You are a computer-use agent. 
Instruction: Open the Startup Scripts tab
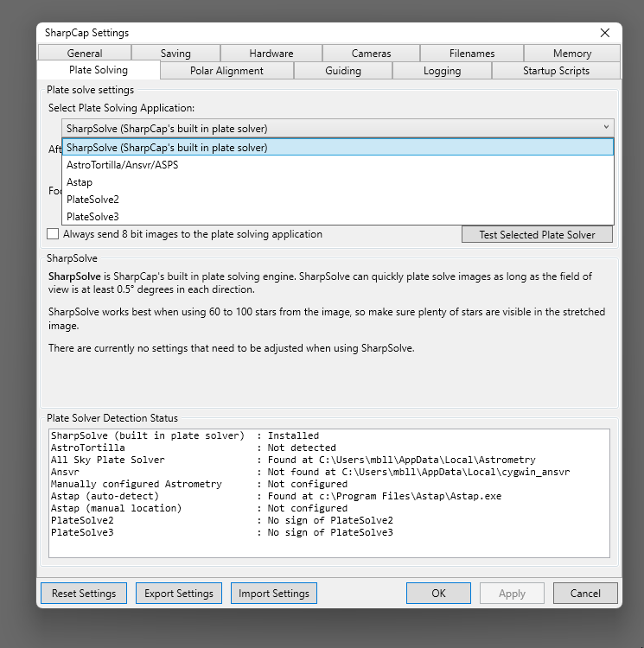click(556, 71)
